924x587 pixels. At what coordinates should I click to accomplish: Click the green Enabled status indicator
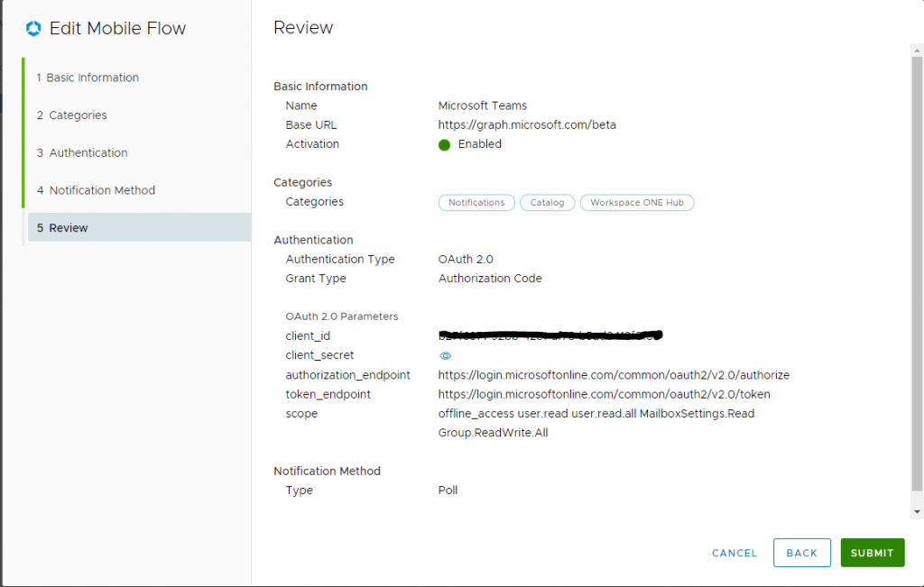[444, 145]
